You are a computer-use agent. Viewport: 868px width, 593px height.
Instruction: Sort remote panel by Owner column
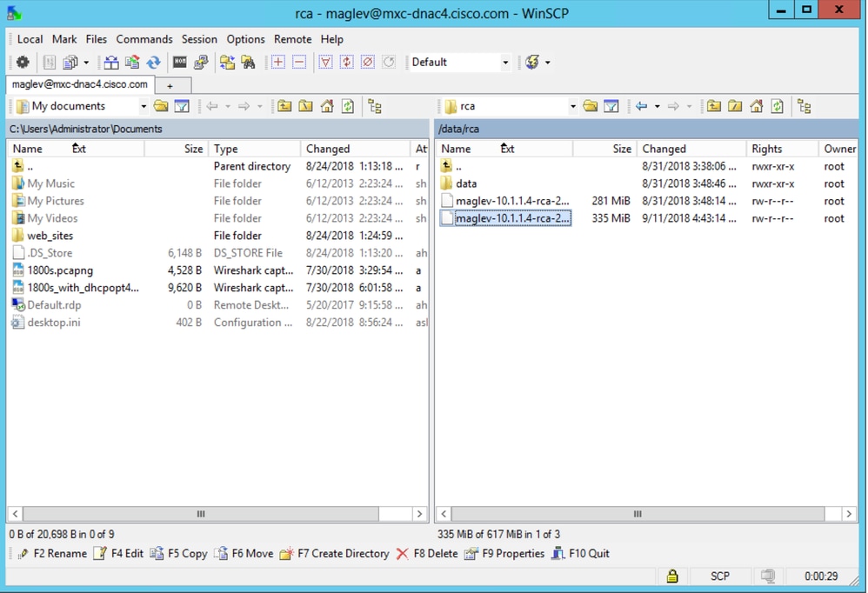pos(838,149)
